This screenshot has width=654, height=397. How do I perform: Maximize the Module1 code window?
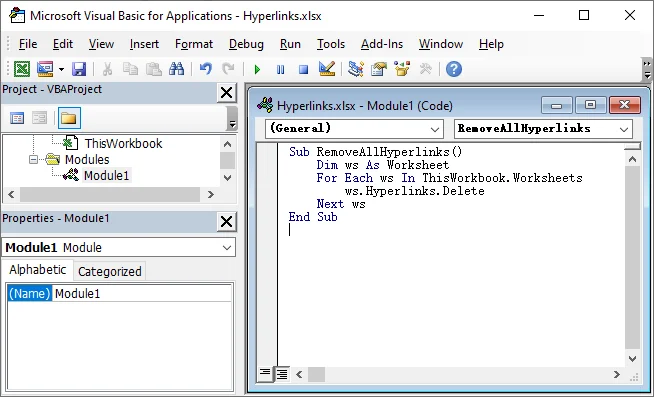tap(590, 105)
